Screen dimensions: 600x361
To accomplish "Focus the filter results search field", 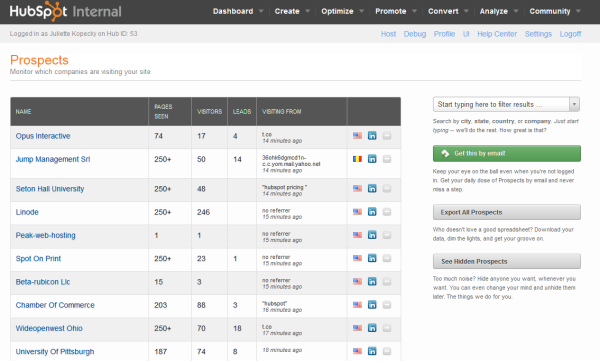I will tap(502, 104).
